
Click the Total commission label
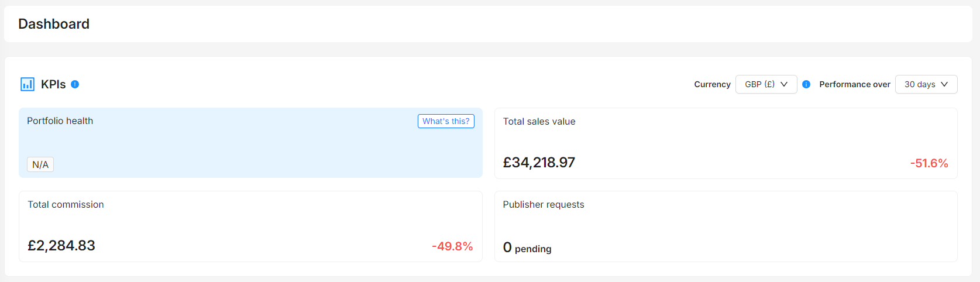(x=66, y=205)
